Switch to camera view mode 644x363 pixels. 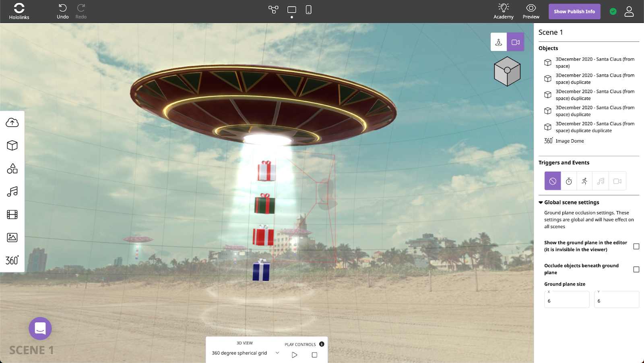click(x=516, y=42)
